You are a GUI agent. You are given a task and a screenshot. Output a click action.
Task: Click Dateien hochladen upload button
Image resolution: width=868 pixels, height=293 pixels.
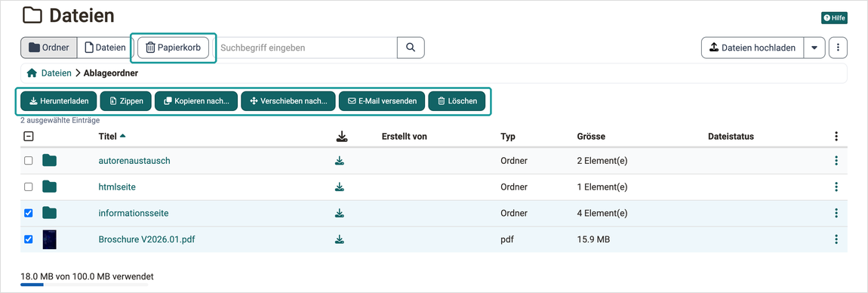click(x=752, y=48)
